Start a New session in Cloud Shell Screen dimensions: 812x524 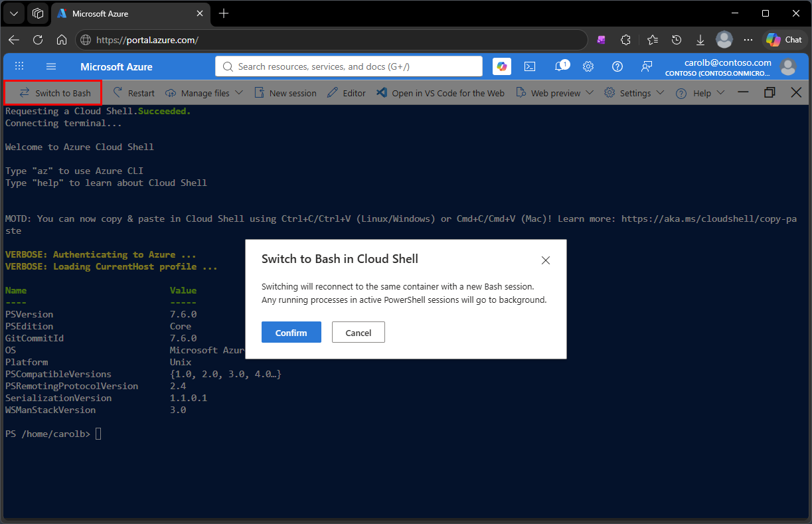click(285, 93)
